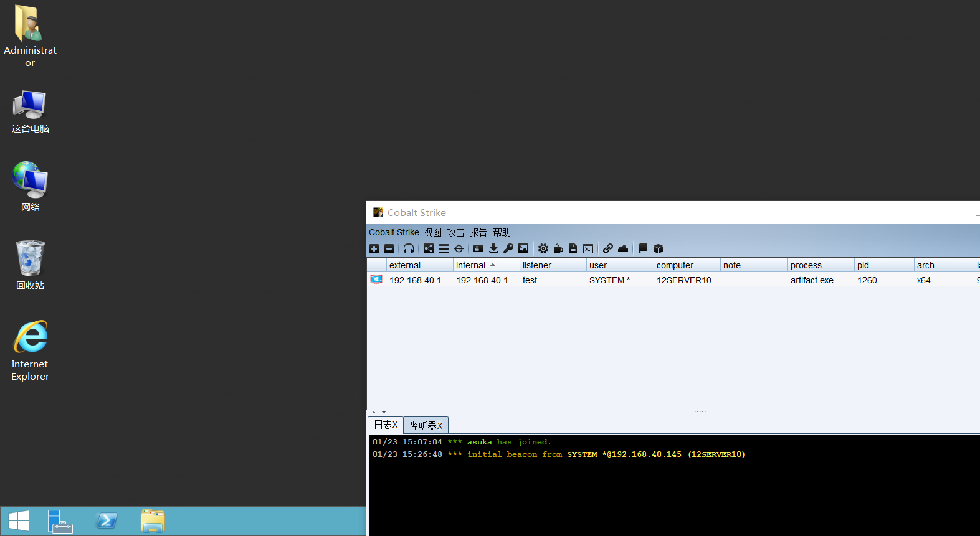
Task: Sort sessions by note column
Action: [x=754, y=265]
